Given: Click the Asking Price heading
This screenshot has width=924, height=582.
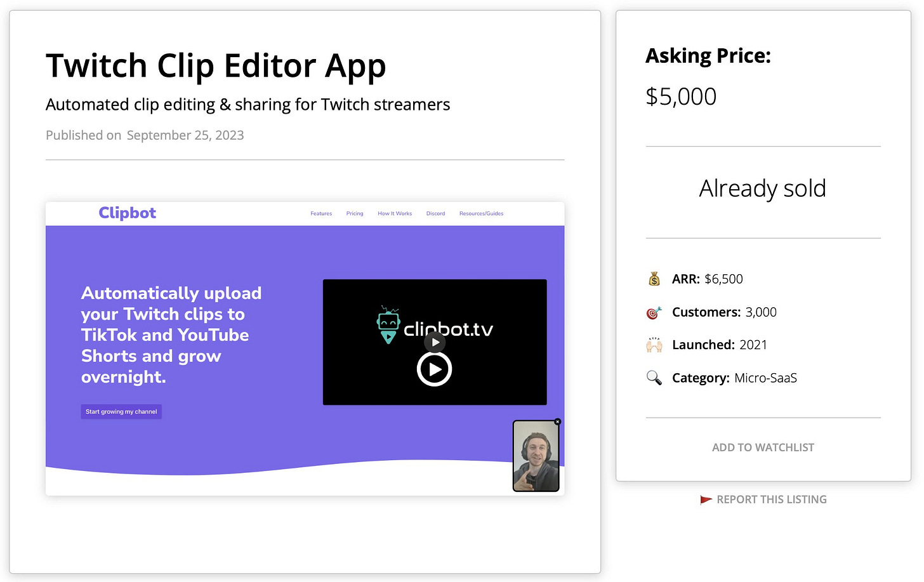Looking at the screenshot, I should coord(708,56).
